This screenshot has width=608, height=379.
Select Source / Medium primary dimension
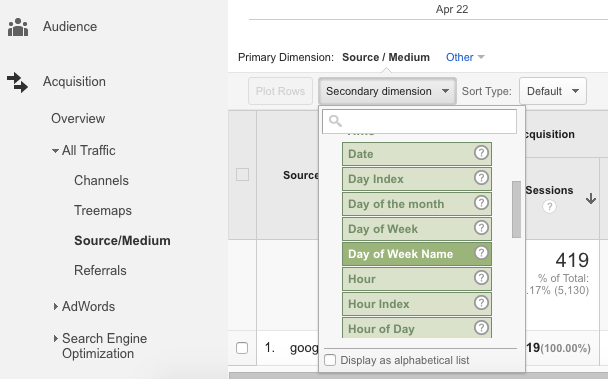[386, 57]
